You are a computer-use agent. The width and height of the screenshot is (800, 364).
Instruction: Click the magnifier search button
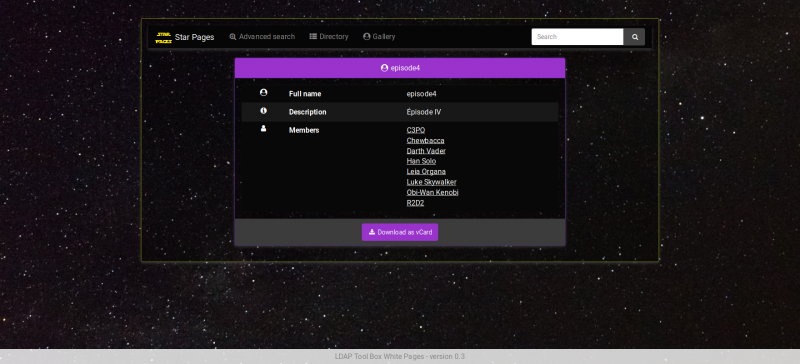click(635, 37)
